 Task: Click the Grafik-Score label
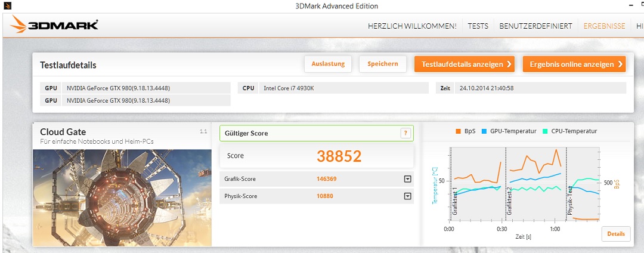click(x=241, y=179)
